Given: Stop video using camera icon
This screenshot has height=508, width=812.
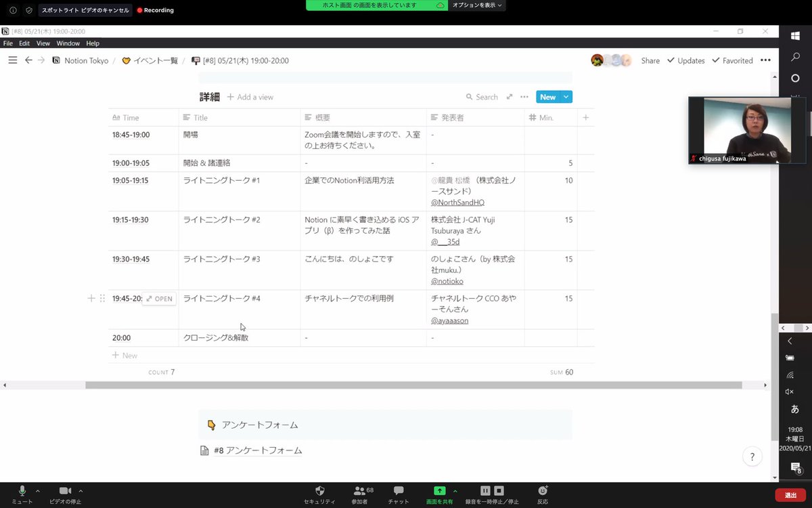Looking at the screenshot, I should pyautogui.click(x=65, y=492).
